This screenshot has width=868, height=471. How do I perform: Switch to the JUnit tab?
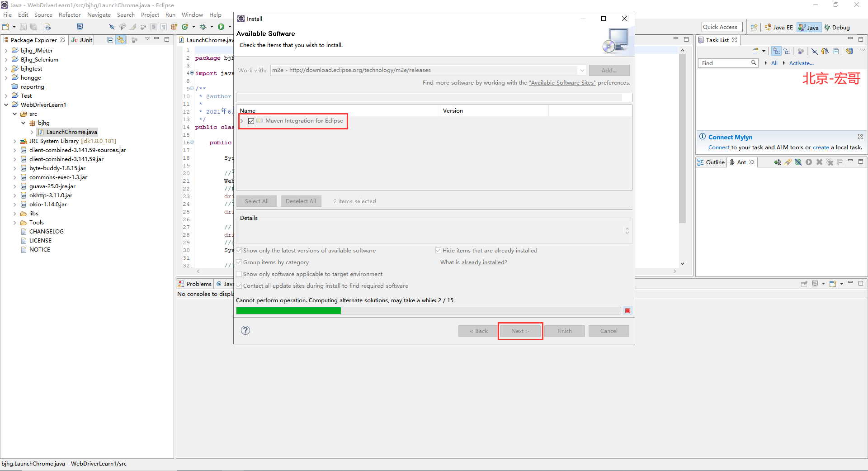point(82,40)
